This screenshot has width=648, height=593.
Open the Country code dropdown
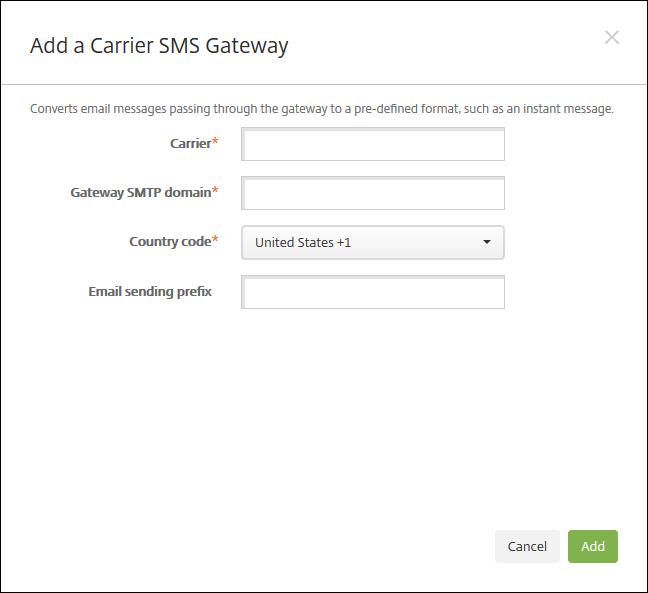pos(373,242)
